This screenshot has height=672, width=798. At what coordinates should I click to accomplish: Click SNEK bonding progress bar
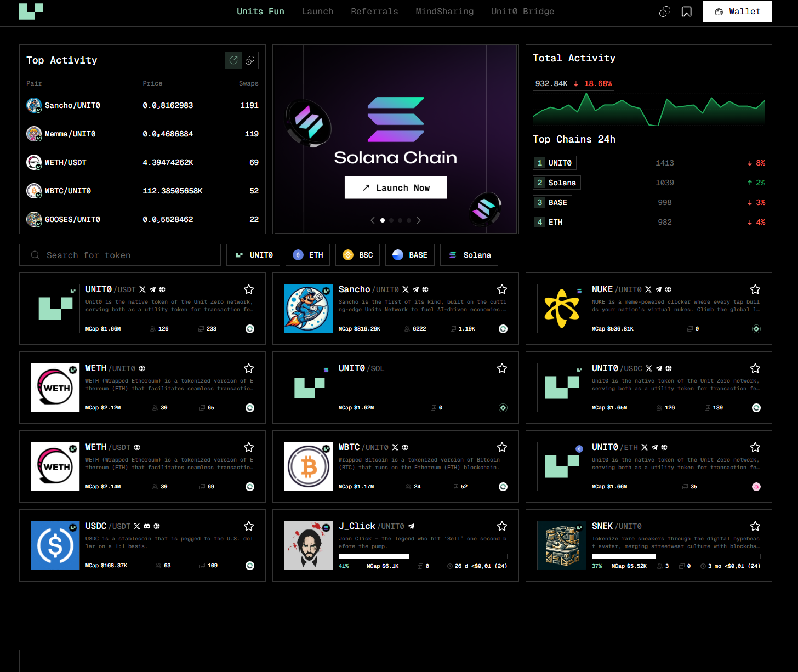point(676,556)
